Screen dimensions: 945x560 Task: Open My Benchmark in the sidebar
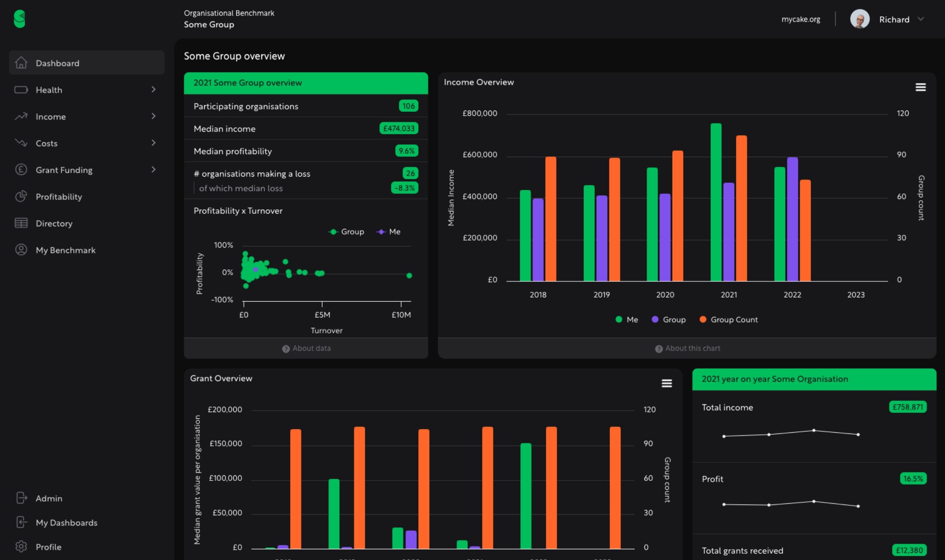click(x=87, y=250)
